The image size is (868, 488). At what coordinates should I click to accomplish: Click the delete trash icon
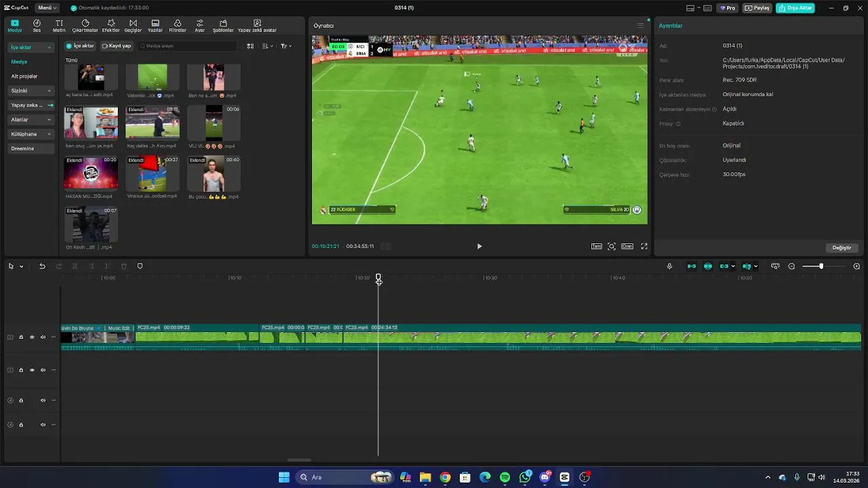(123, 266)
